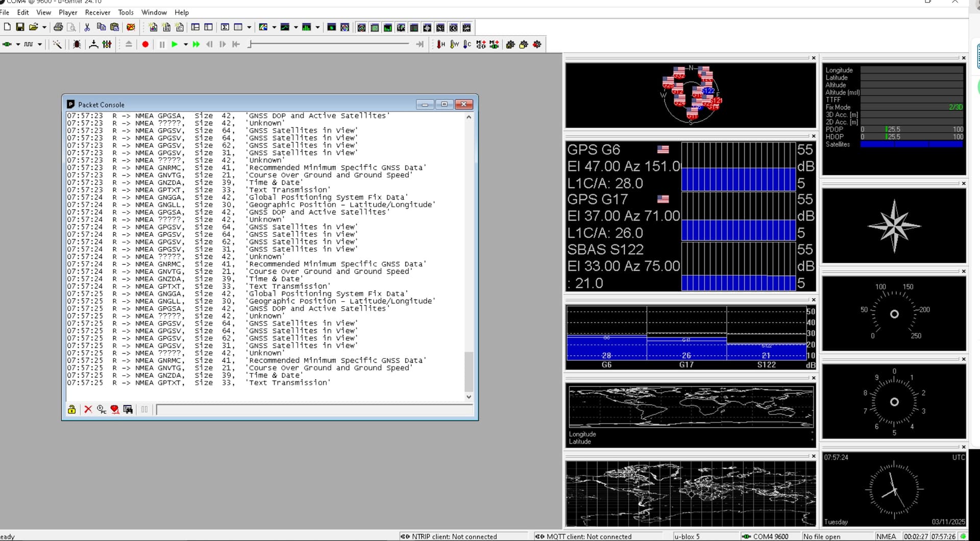This screenshot has height=541, width=980.
Task: Clear the Packet Console with red X
Action: tap(88, 409)
